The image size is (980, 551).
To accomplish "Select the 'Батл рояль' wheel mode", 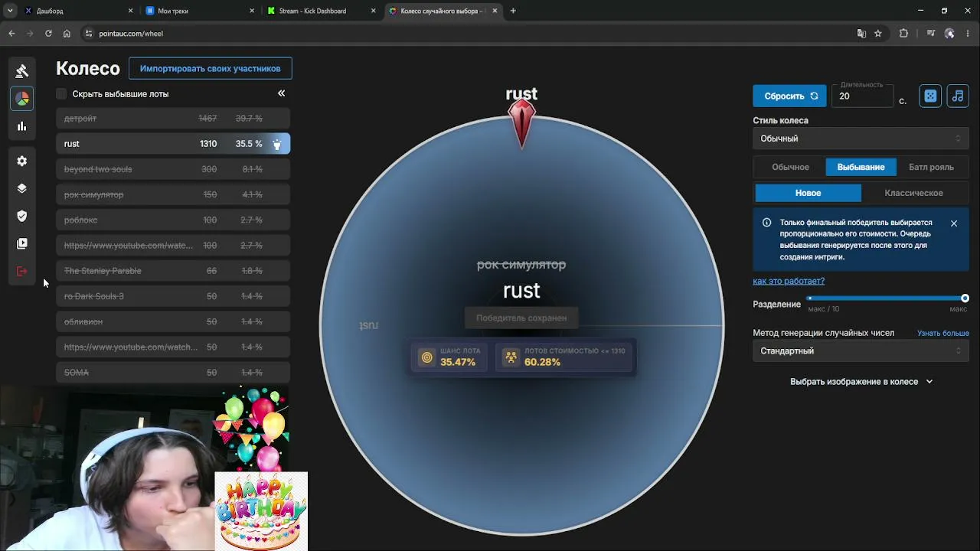I will (931, 167).
